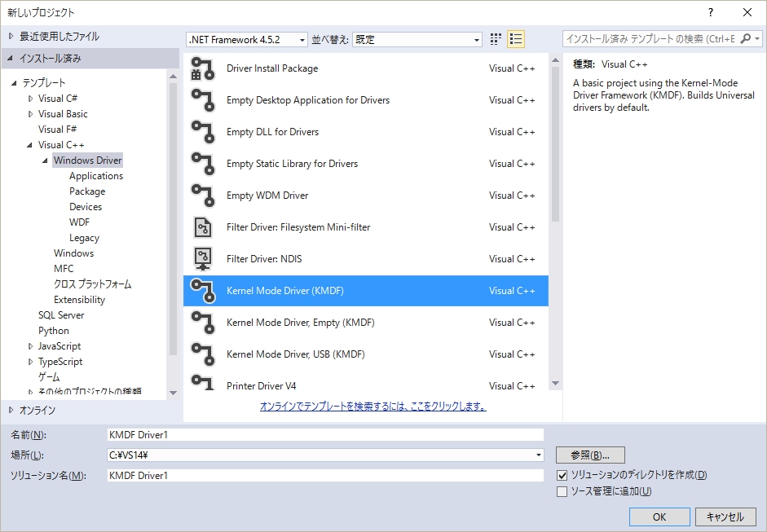Viewport: 767px width, 532px height.
Task: Click the Empty DLL for Drivers icon
Action: coord(201,132)
